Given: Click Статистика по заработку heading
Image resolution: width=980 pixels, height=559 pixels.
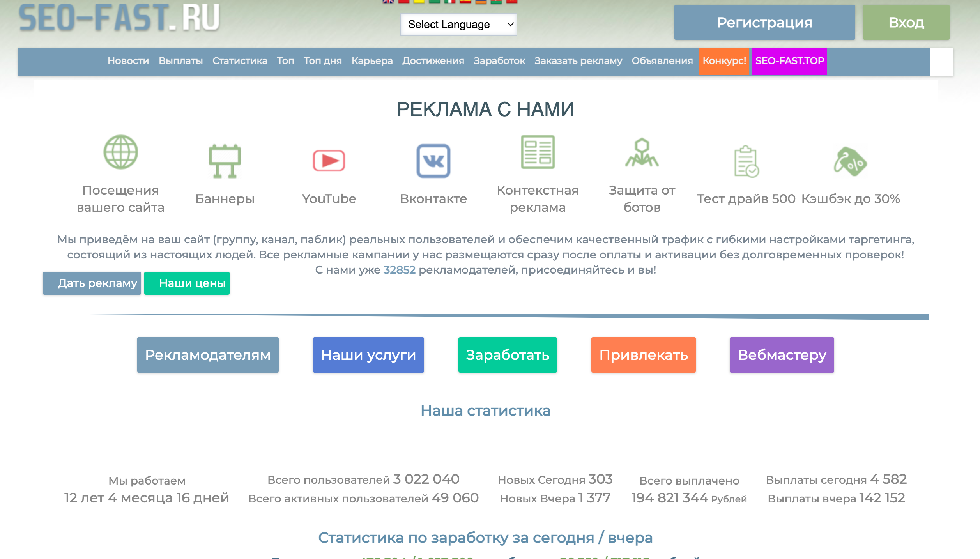Looking at the screenshot, I should pos(485,538).
